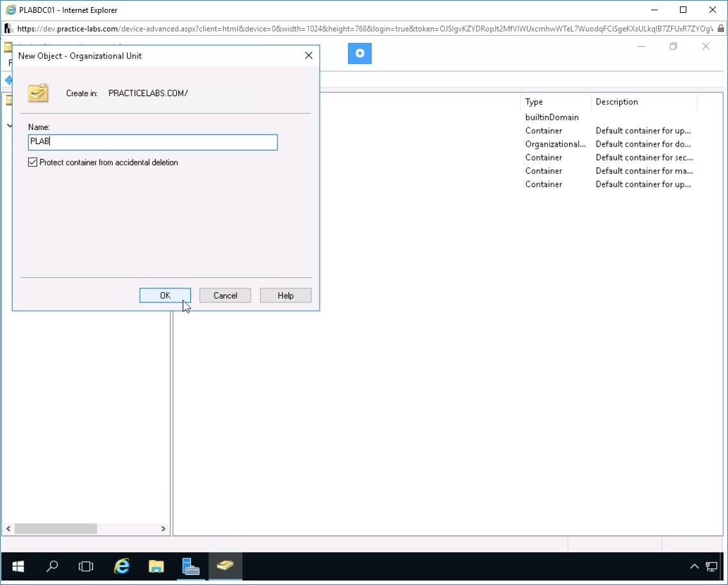
Task: Close the New Object dialog with X
Action: [309, 56]
